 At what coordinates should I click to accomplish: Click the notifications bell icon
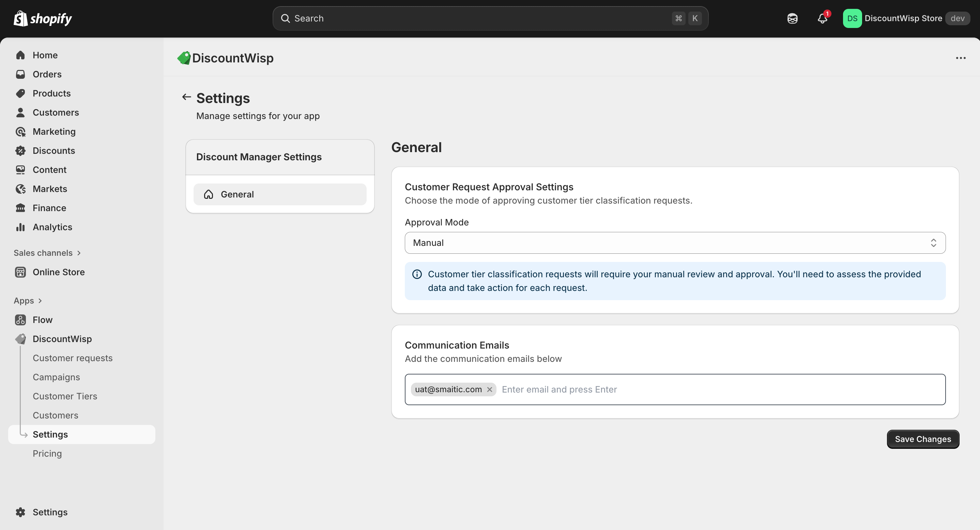(x=822, y=19)
